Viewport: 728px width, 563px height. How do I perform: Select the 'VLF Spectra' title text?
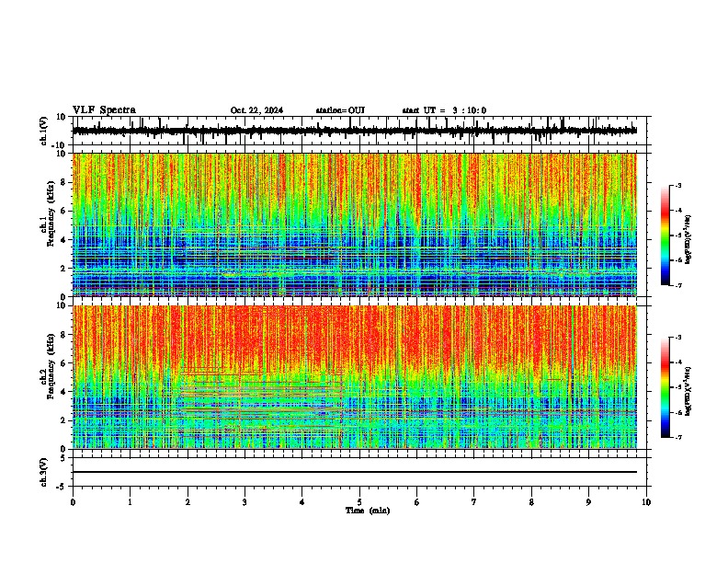click(x=104, y=110)
